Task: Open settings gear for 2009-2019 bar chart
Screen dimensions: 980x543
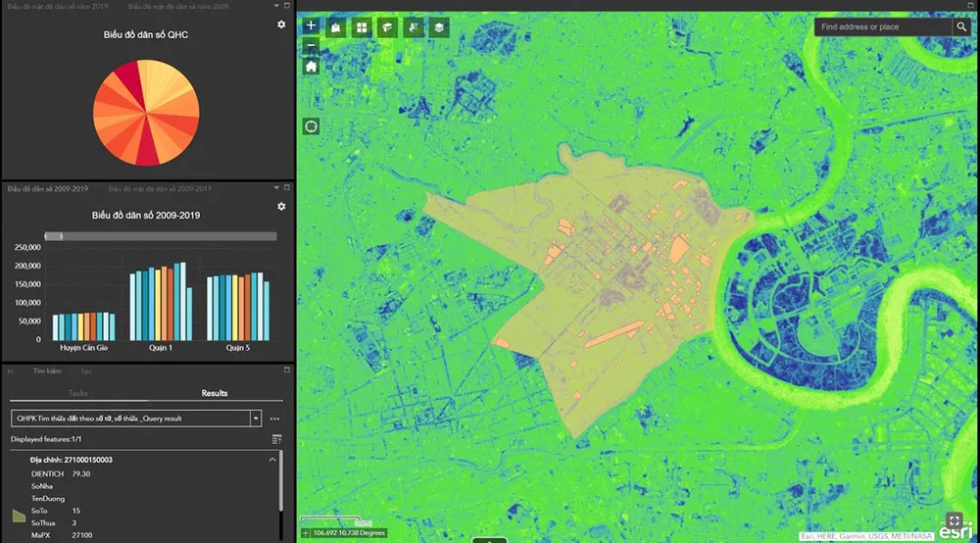Action: pos(281,207)
